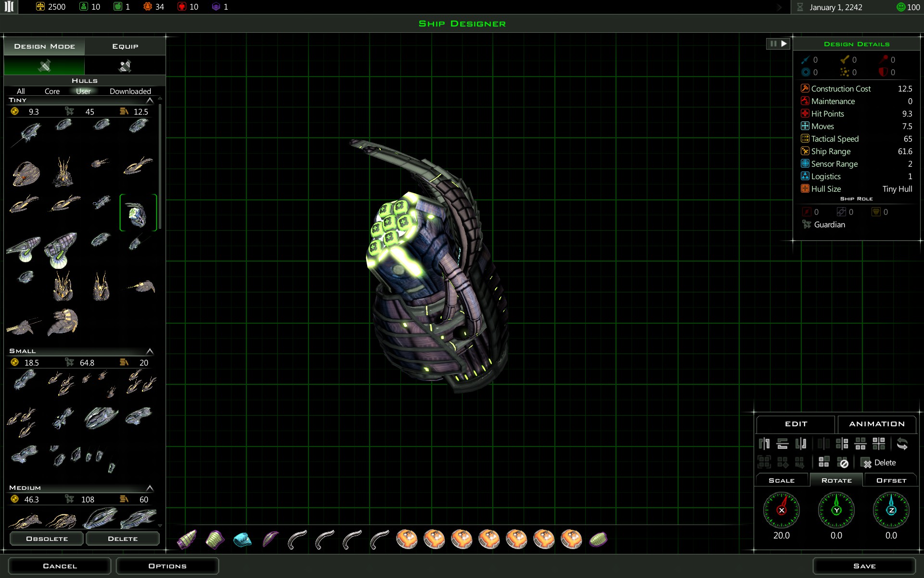924x578 pixels.
Task: Click the Delete button below hull list
Action: pyautogui.click(x=123, y=539)
